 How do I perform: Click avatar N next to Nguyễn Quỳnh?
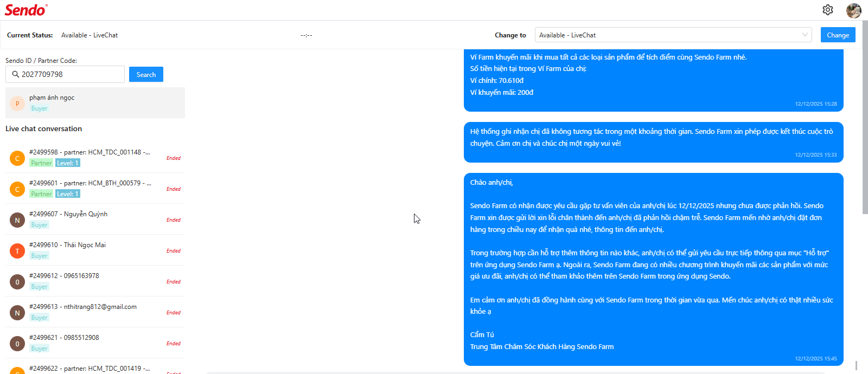pos(17,220)
